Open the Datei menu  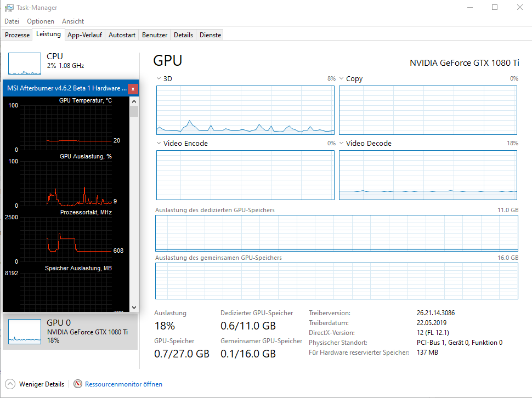pyautogui.click(x=12, y=21)
